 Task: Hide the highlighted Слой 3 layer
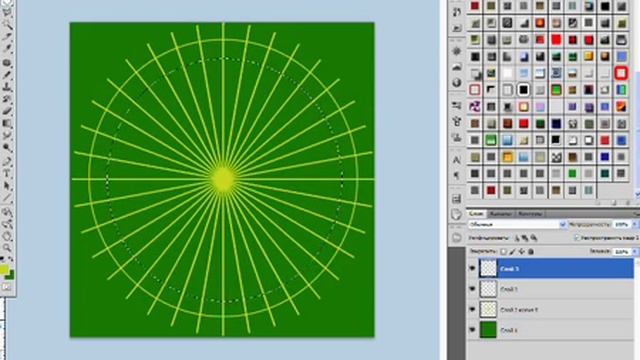click(472, 268)
